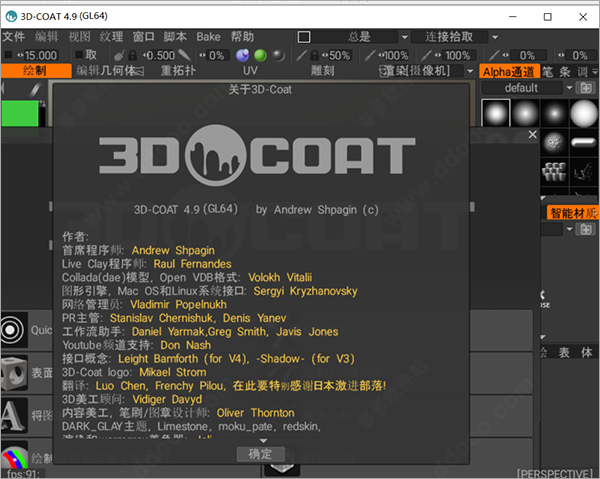Toggle the checkbox left of 总是
The height and width of the screenshot is (479, 600).
tap(304, 37)
